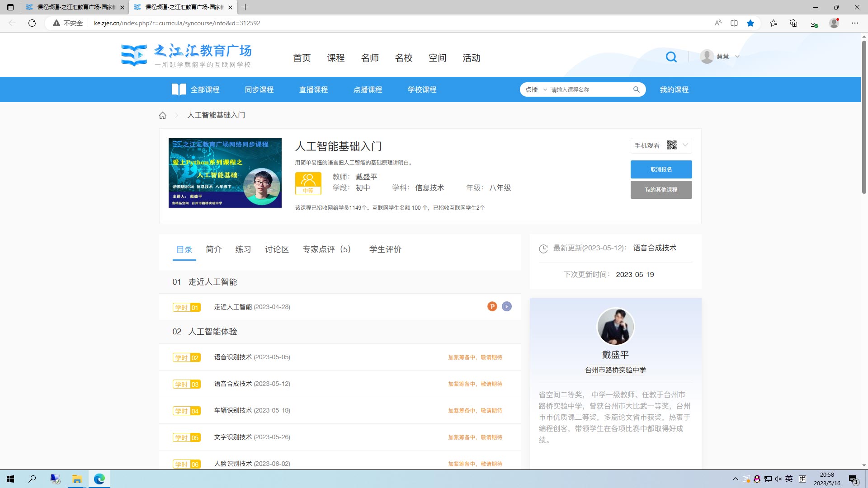
Task: Expand 手机观看 chevron dropdown
Action: 685,145
